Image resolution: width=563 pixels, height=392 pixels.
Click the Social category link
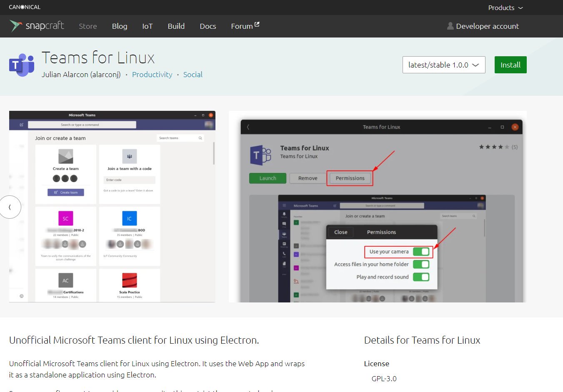[193, 75]
